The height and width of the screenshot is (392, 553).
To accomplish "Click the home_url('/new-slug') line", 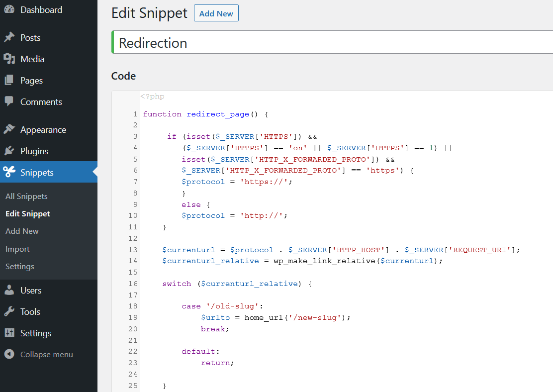I will [276, 317].
